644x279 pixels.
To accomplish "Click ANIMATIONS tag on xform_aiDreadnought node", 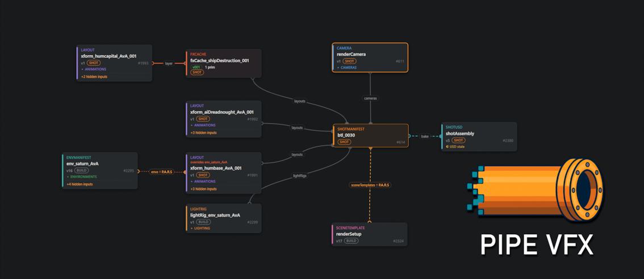I will click(203, 125).
